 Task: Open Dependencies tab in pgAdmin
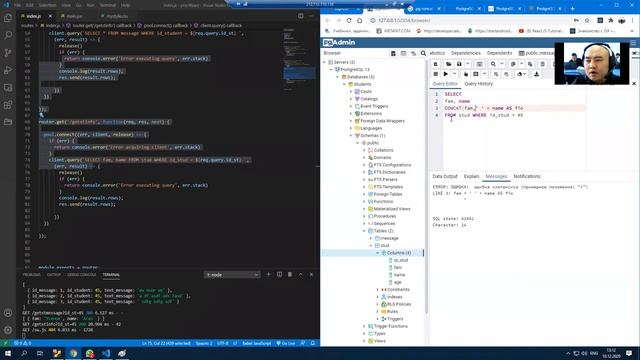click(x=466, y=53)
